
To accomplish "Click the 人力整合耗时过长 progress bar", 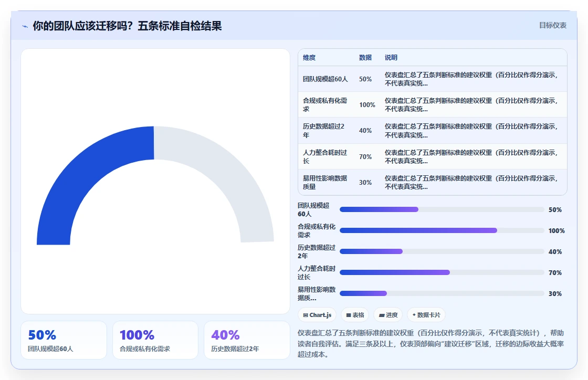I will click(x=442, y=272).
